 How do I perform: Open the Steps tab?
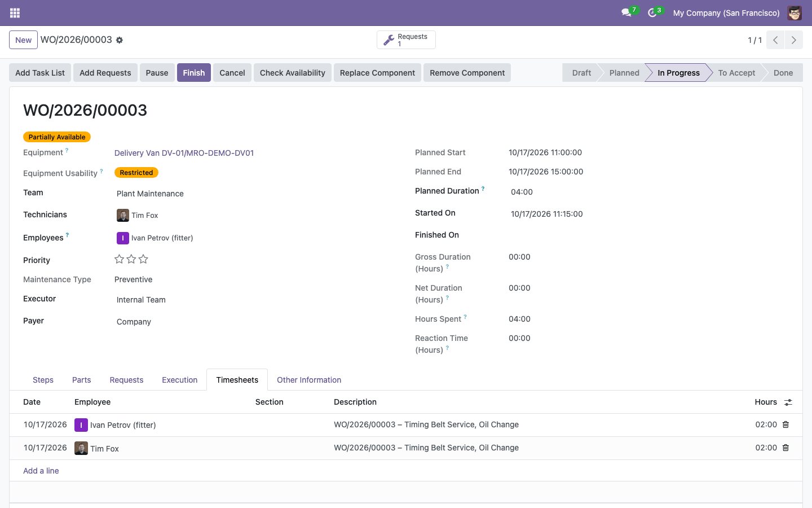[43, 380]
